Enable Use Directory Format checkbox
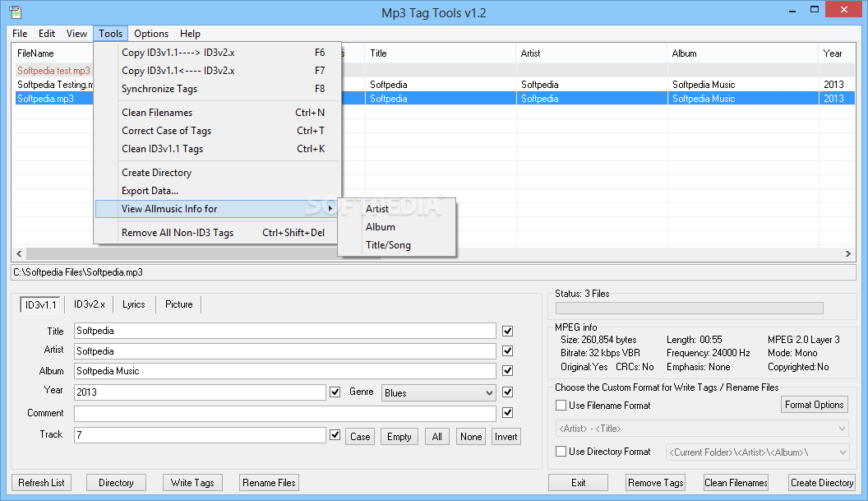The image size is (868, 501). pos(561,452)
